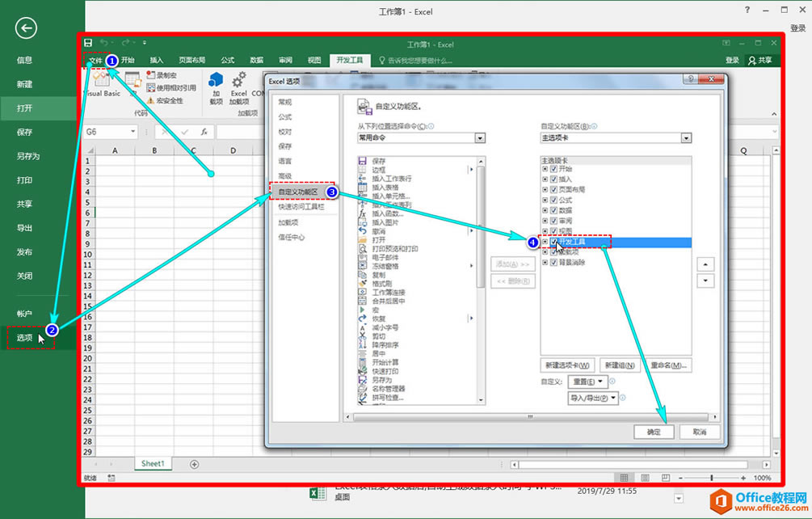Click the 录制宏 record macro icon

[x=151, y=75]
